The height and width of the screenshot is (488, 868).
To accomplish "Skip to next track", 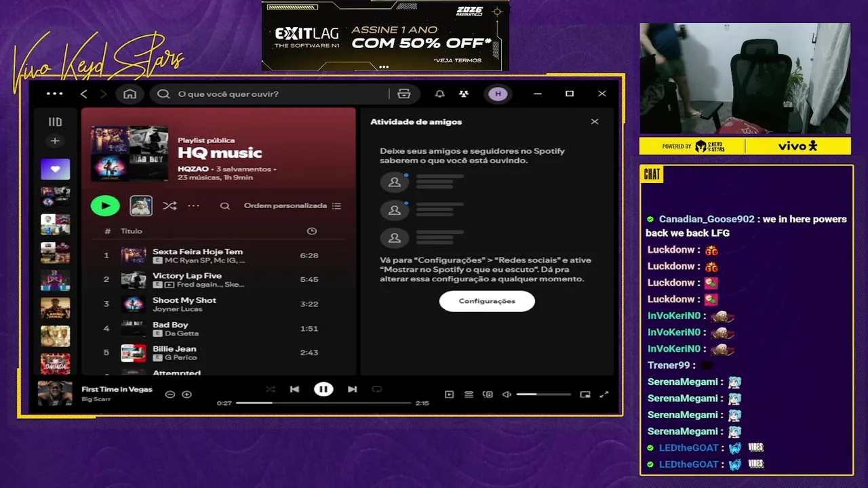I will [352, 389].
